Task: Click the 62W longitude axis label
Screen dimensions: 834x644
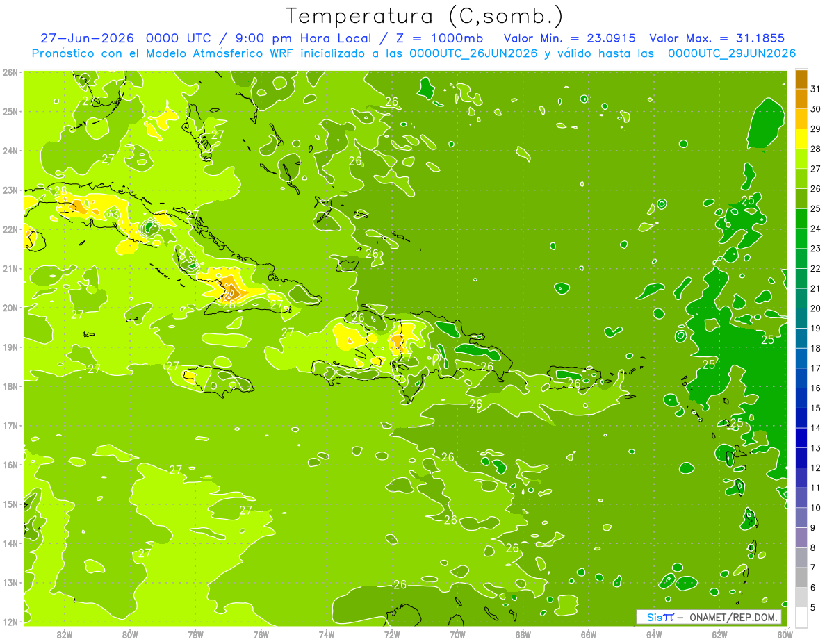Action: click(719, 634)
